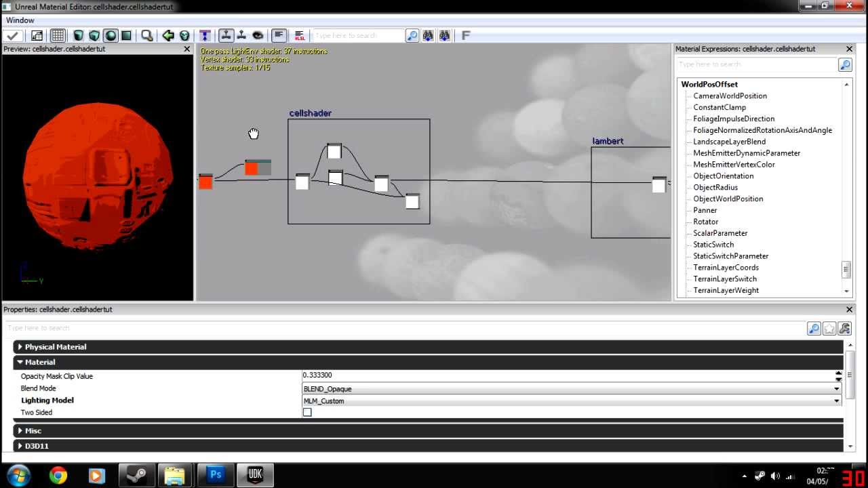Select sphere preview primitive
The image size is (868, 488).
click(x=110, y=35)
